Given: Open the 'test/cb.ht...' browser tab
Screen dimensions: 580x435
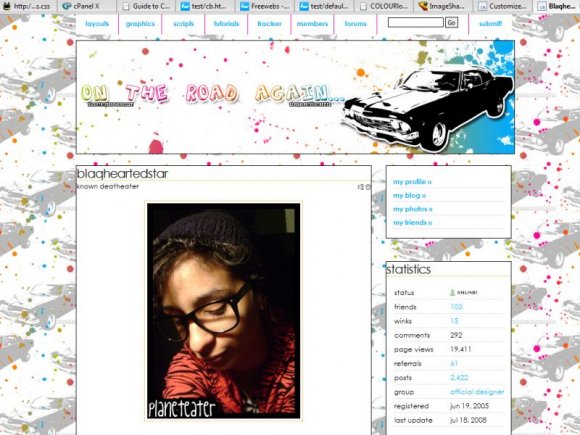Looking at the screenshot, I should pyautogui.click(x=205, y=6).
